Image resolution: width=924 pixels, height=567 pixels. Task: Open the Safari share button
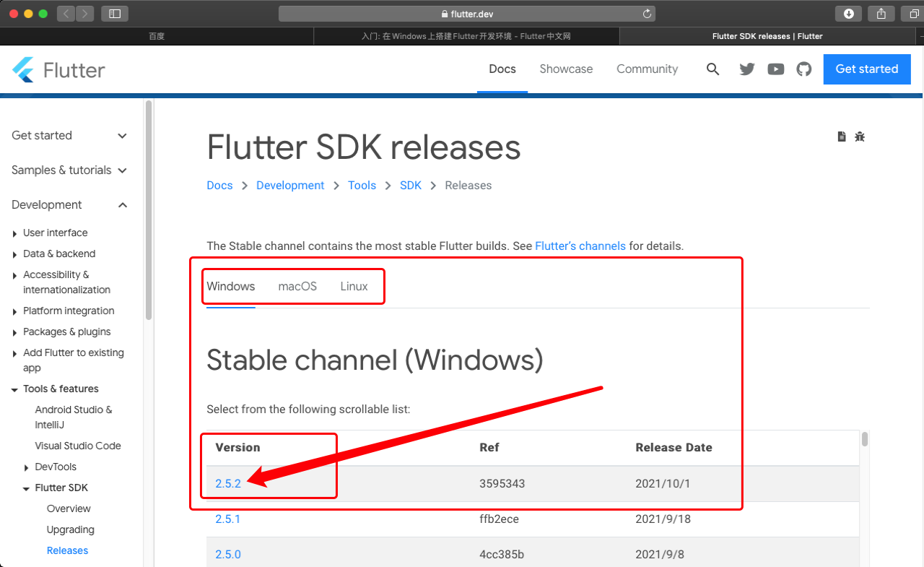tap(881, 13)
